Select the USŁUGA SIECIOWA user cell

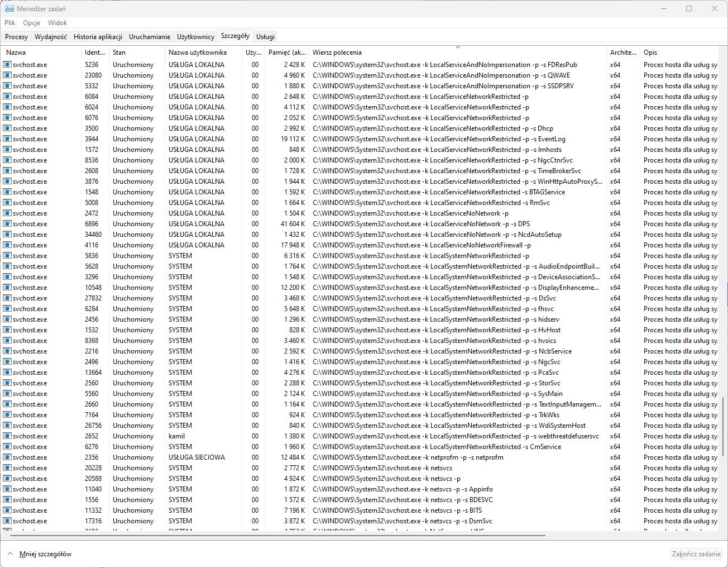[197, 457]
